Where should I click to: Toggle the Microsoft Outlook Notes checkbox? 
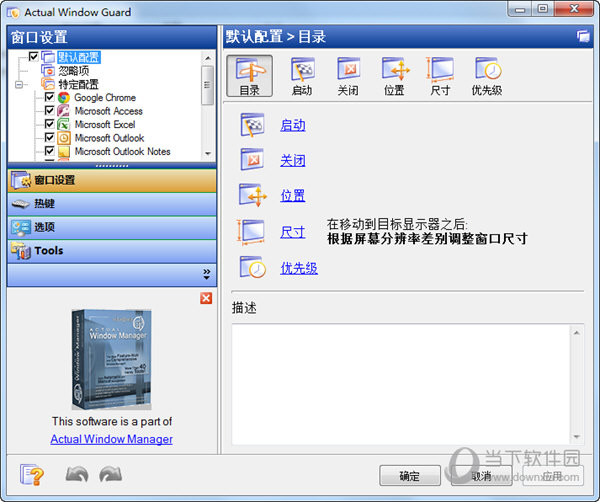[x=49, y=150]
